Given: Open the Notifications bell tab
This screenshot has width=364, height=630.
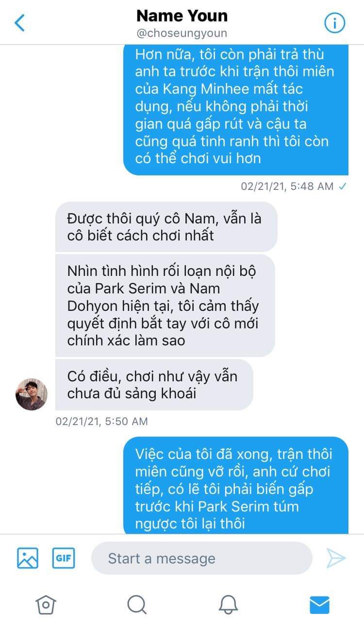Looking at the screenshot, I should tap(228, 605).
